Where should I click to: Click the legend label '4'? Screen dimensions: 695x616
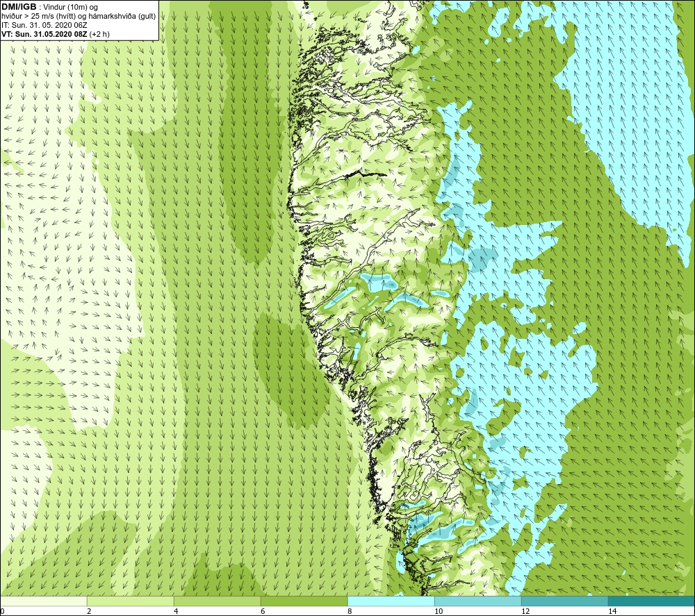pyautogui.click(x=176, y=611)
